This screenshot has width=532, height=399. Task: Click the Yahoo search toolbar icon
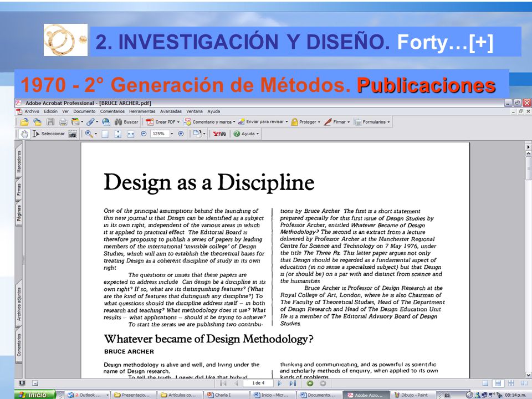[x=219, y=134]
